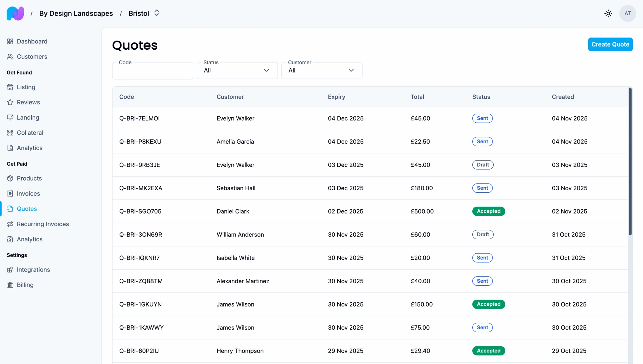The width and height of the screenshot is (643, 364).
Task: Click the Dashboard grid icon in sidebar
Action: [10, 41]
